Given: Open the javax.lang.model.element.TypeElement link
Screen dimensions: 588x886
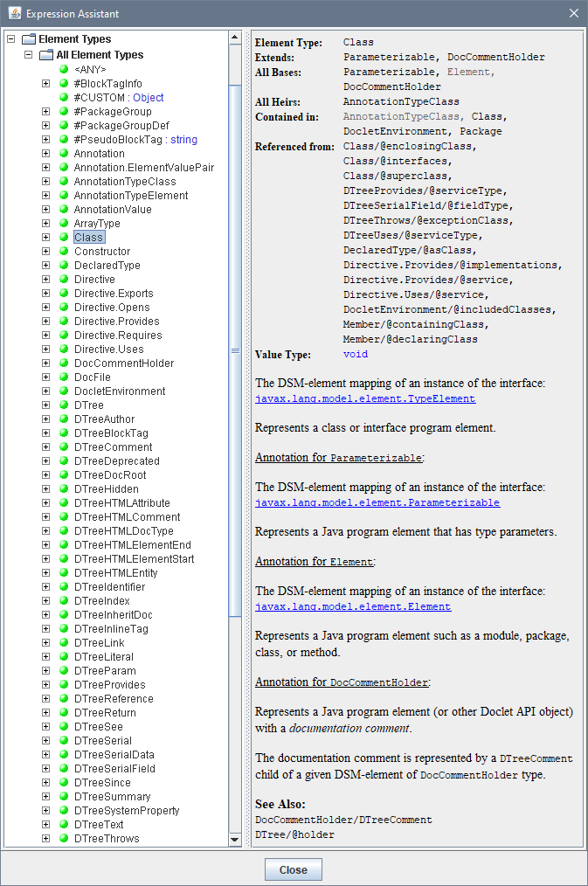Looking at the screenshot, I should pyautogui.click(x=365, y=398).
